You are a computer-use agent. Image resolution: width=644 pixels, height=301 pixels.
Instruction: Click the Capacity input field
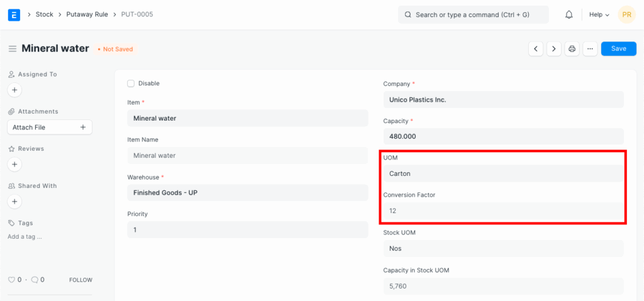pyautogui.click(x=503, y=136)
